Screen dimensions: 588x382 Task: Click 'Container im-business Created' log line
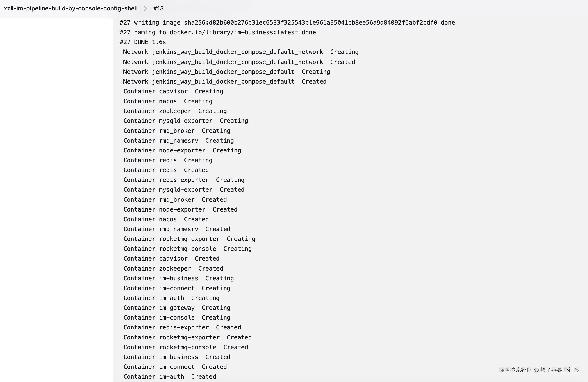[177, 357]
